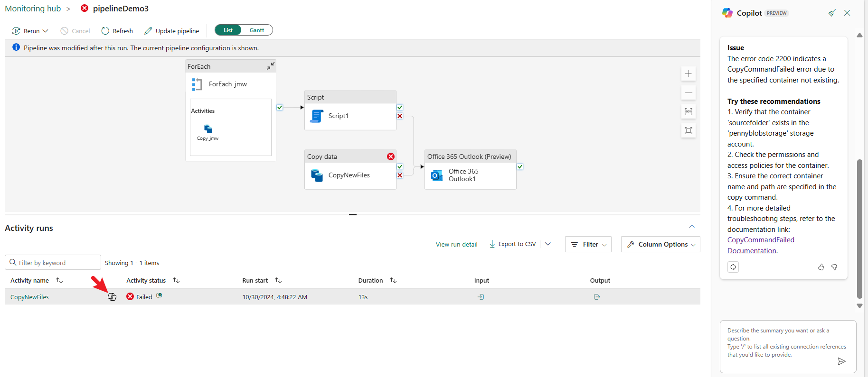Viewport: 868px width, 377px height.
Task: View CopyNewFiles output details
Action: point(597,297)
